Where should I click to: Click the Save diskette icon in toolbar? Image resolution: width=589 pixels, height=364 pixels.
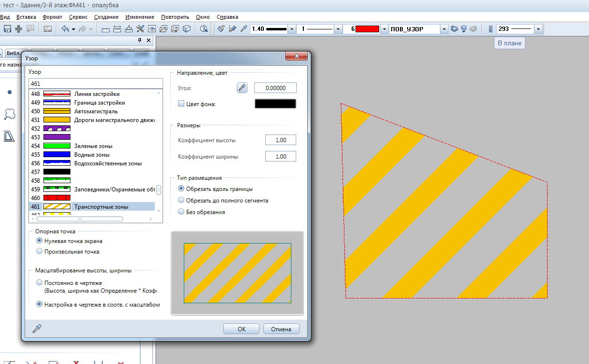coord(7,28)
